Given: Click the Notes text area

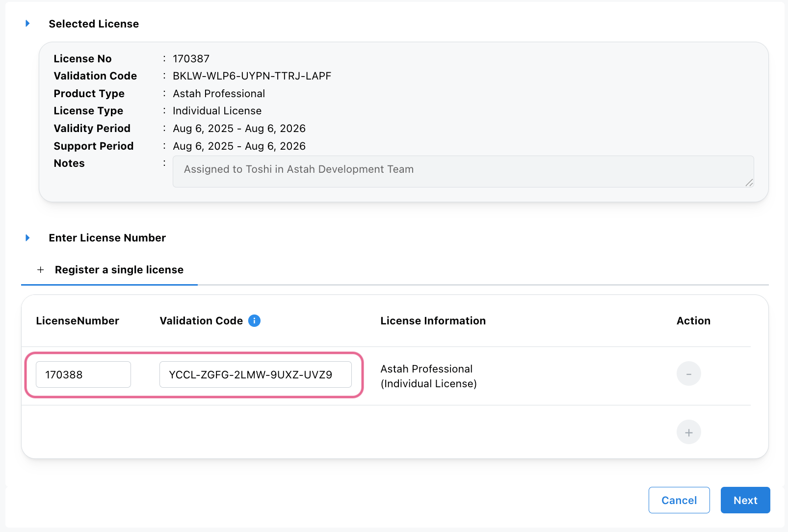Looking at the screenshot, I should tap(463, 171).
